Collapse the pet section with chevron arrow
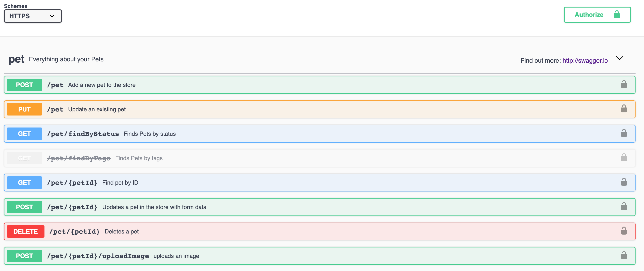This screenshot has height=271, width=644. click(x=619, y=58)
